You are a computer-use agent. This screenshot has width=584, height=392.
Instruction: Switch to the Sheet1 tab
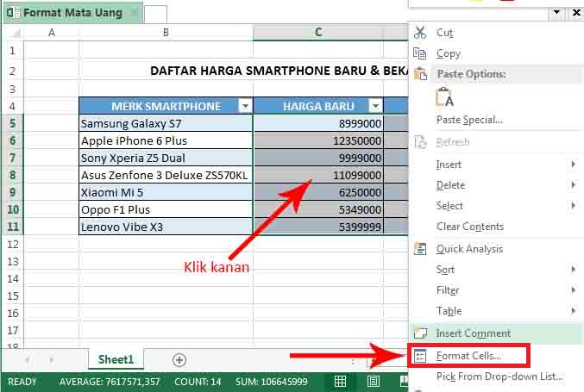[x=116, y=359]
